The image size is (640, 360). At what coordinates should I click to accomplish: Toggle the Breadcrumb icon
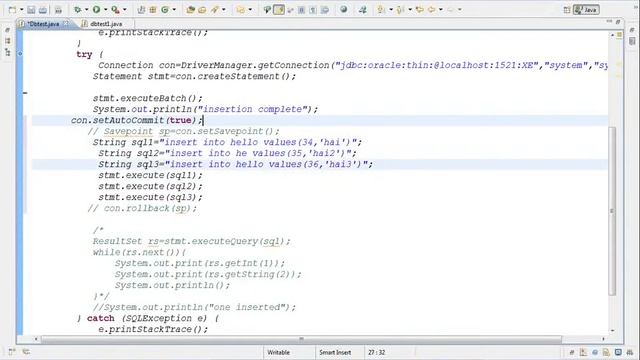tap(267, 9)
